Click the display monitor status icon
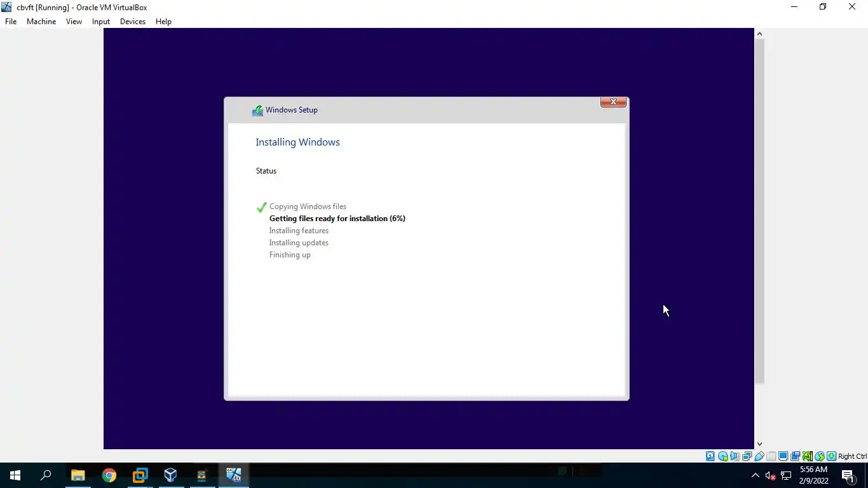868x488 pixels. pos(783,456)
